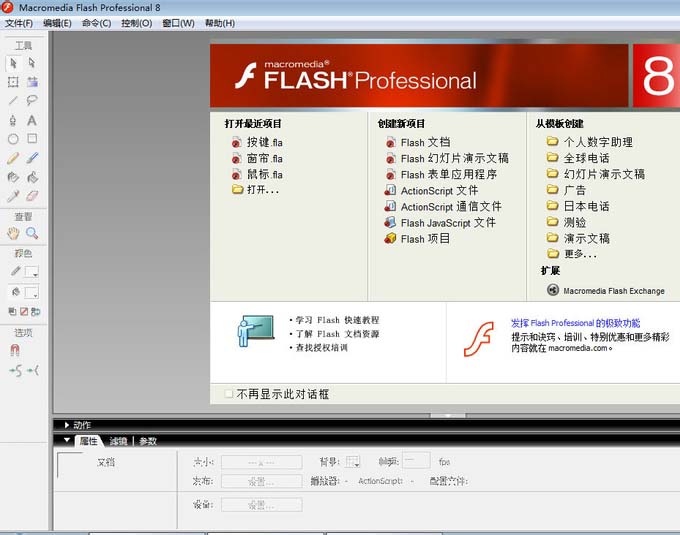Select the Lasso tool
This screenshot has width=680, height=535.
[32, 101]
